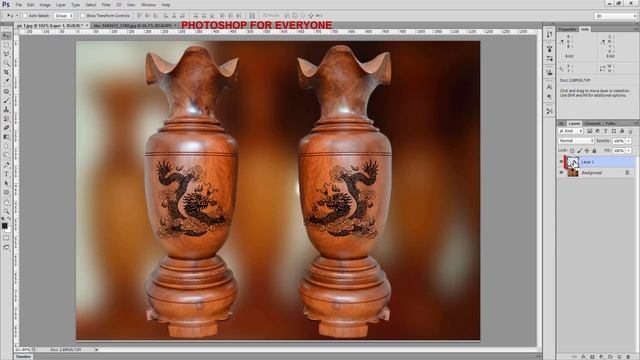
Task: Open the Filter menu
Action: pos(106,5)
